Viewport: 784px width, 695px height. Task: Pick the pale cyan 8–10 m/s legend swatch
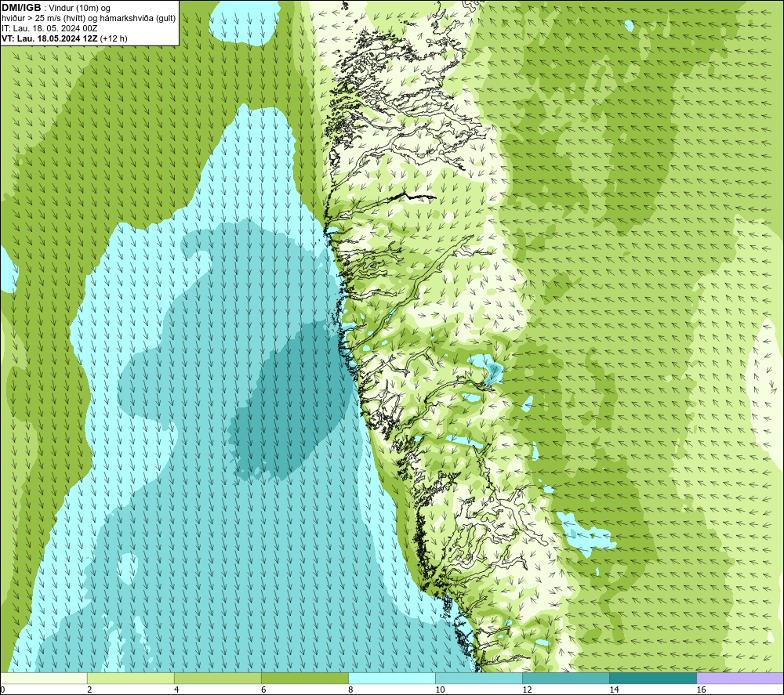(391, 678)
